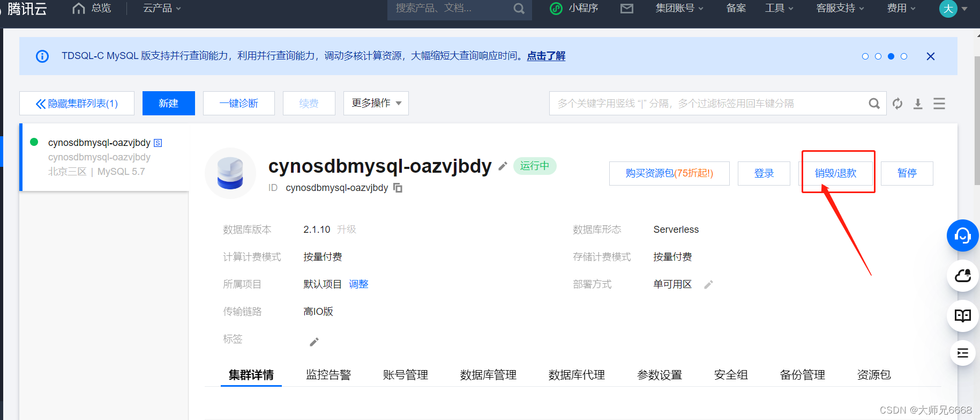Open the floating list menu icon
This screenshot has height=420, width=980.
[963, 353]
